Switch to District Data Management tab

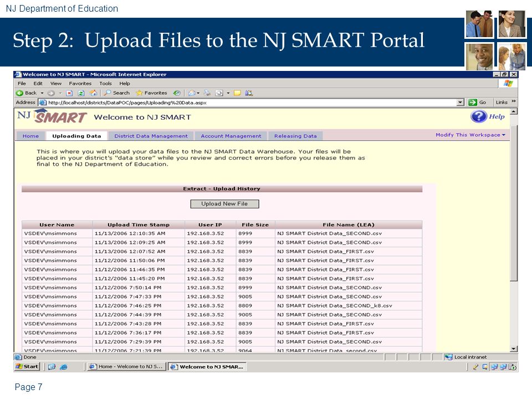151,136
